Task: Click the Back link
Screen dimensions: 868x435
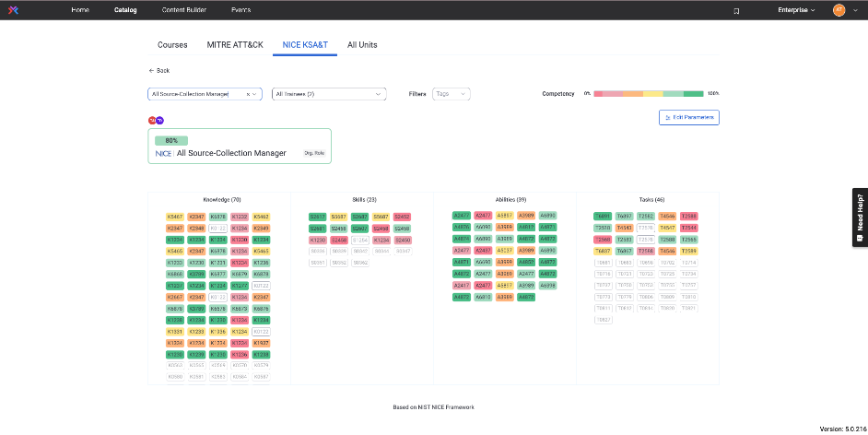Action: pos(158,71)
